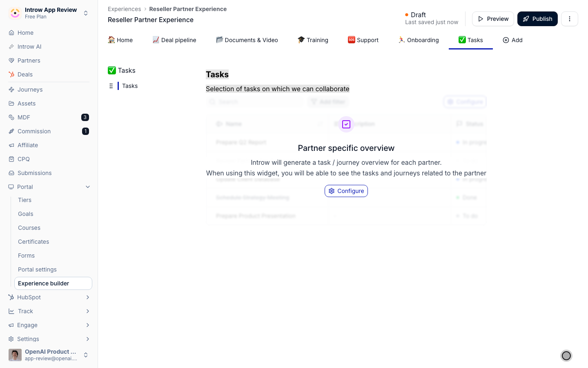Open Assets folder item
The width and height of the screenshot is (588, 368).
point(49,103)
